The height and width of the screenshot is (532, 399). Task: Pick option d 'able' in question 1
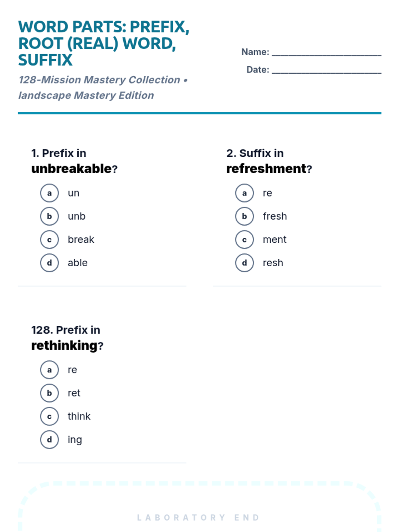pos(50,263)
